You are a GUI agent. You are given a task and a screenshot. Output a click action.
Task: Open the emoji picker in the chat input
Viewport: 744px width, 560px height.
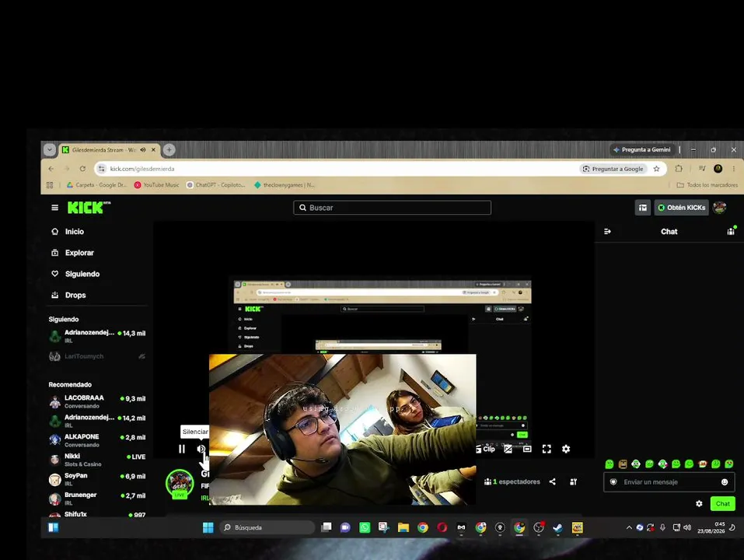(x=725, y=482)
